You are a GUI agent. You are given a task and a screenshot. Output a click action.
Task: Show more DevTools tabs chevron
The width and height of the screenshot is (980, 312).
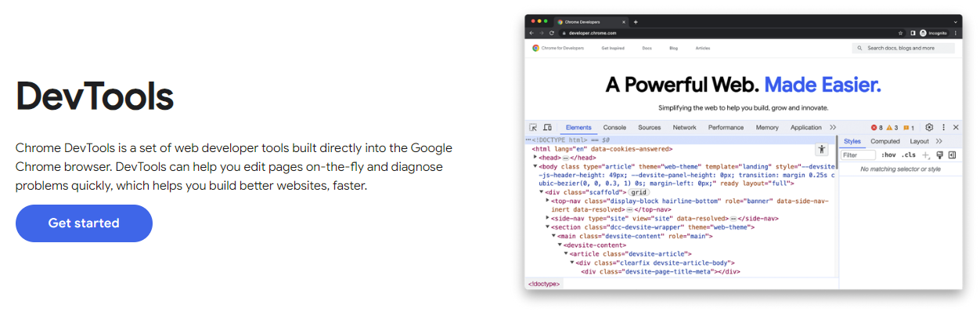833,127
